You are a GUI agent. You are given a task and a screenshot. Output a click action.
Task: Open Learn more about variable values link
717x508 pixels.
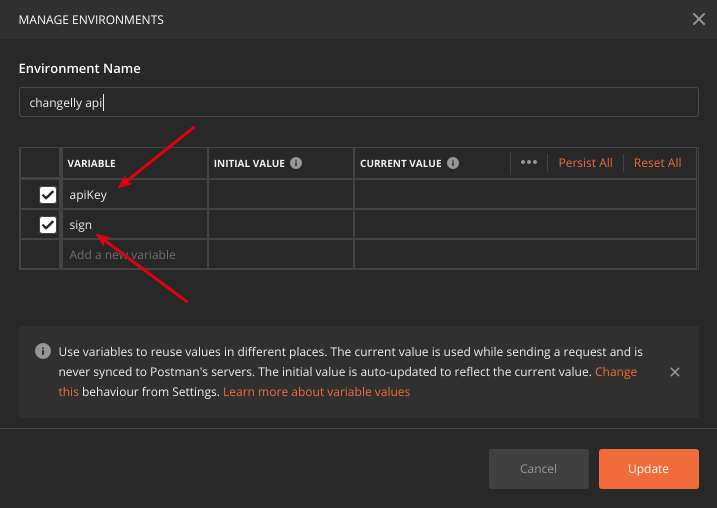click(x=316, y=392)
